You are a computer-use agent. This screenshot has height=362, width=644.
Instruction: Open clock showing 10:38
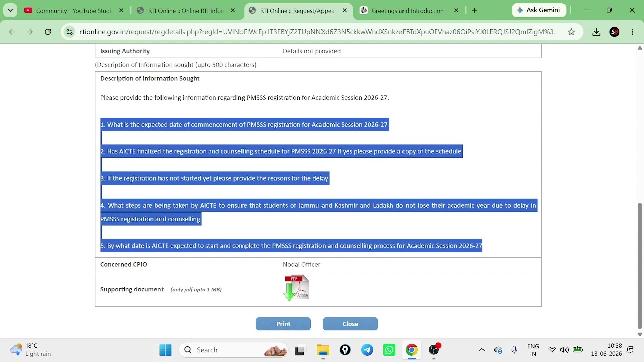(x=607, y=350)
